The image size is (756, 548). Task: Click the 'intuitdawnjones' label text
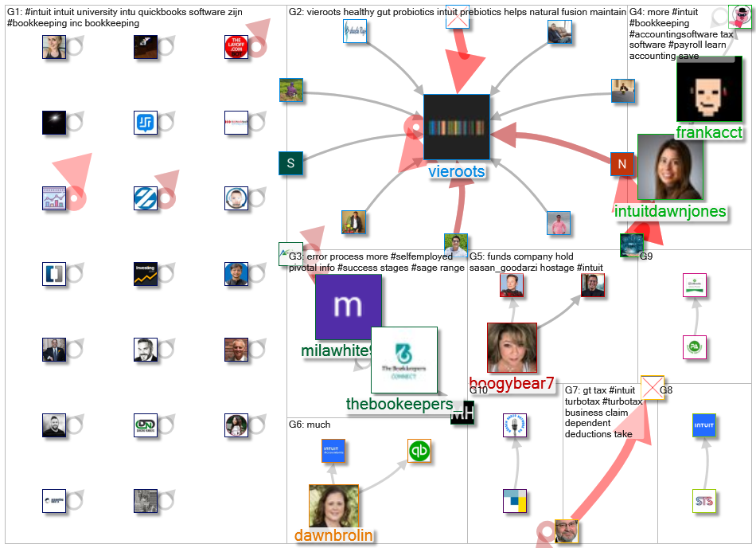(670, 211)
